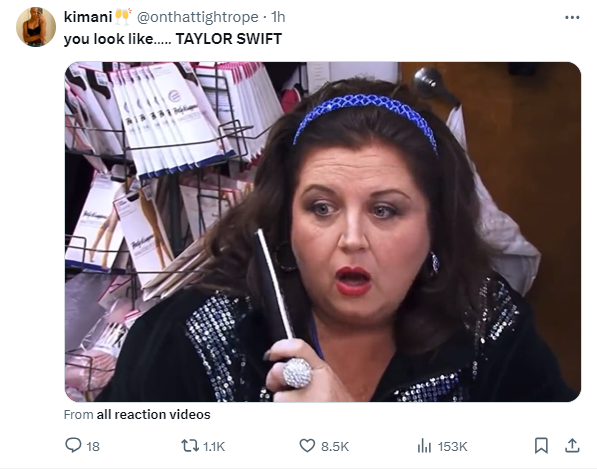Play the embedded reaction video
This screenshot has height=470, width=597.
click(x=323, y=232)
